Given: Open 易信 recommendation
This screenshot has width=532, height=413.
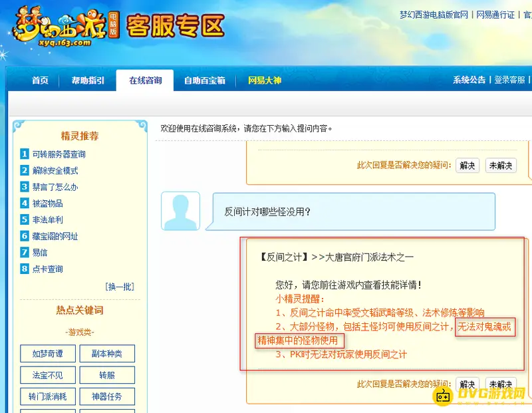Looking at the screenshot, I should click(x=40, y=253).
